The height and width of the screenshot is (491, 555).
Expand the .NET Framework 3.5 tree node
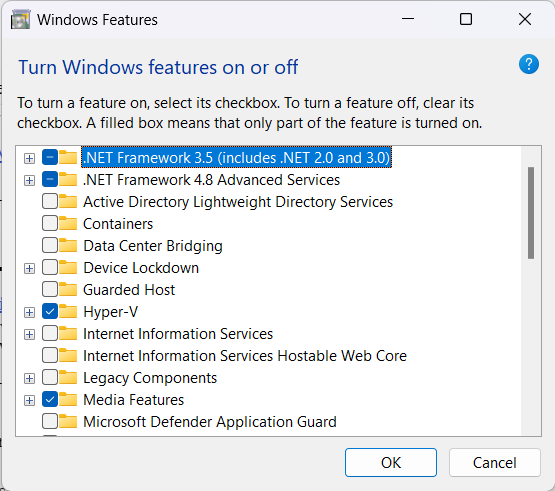pyautogui.click(x=29, y=158)
